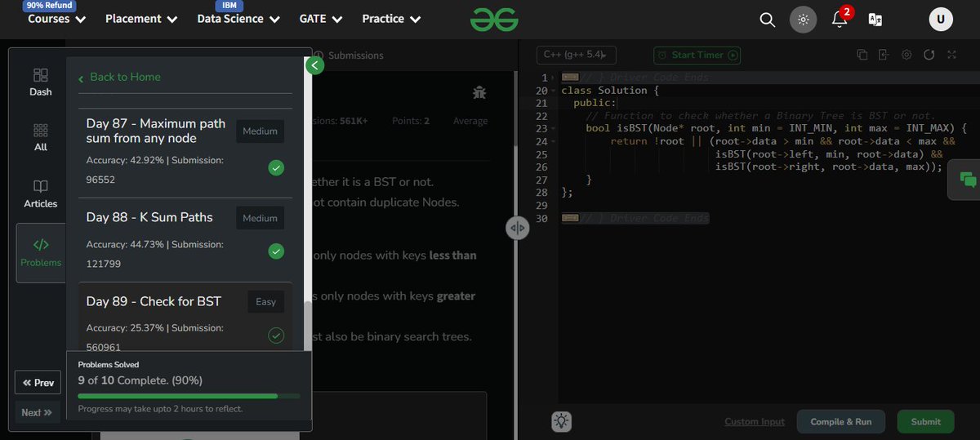Expand the Practice dropdown menu

[x=391, y=19]
